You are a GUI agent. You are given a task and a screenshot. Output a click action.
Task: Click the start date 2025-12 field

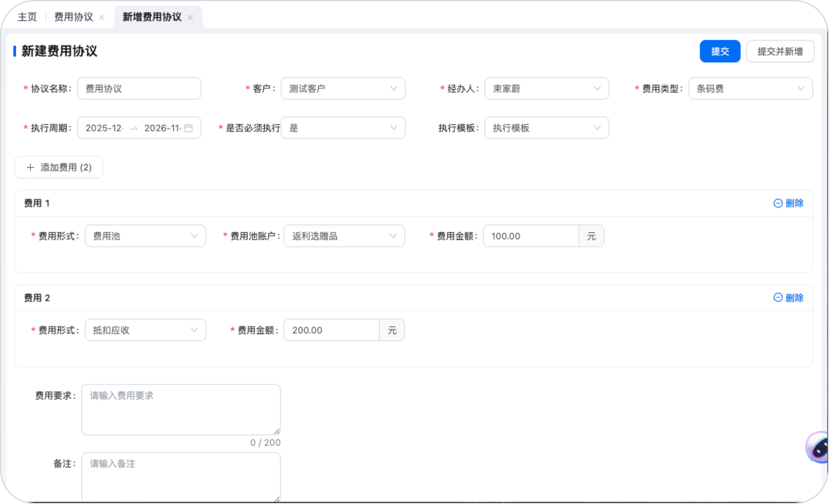coord(104,128)
